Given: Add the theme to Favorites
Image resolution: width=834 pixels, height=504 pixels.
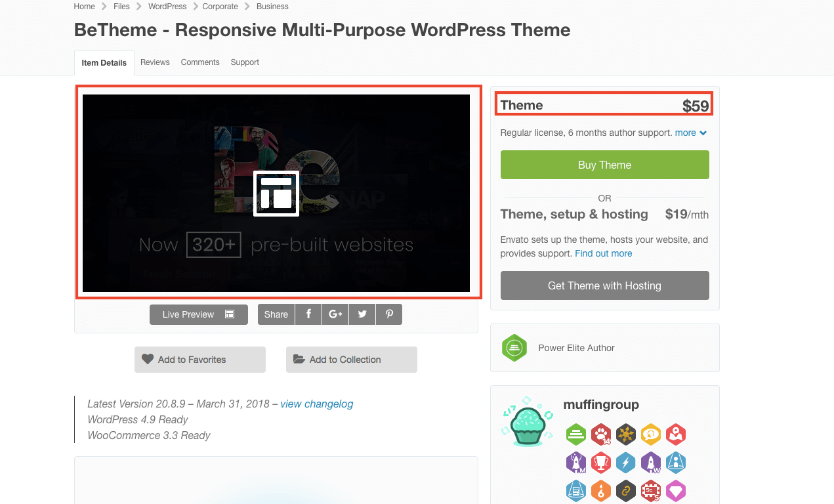Looking at the screenshot, I should click(x=200, y=360).
